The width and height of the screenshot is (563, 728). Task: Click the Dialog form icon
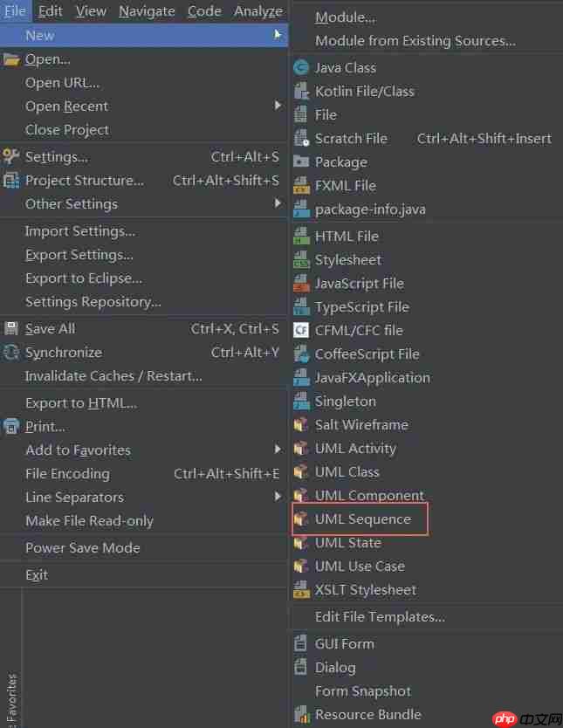[301, 667]
